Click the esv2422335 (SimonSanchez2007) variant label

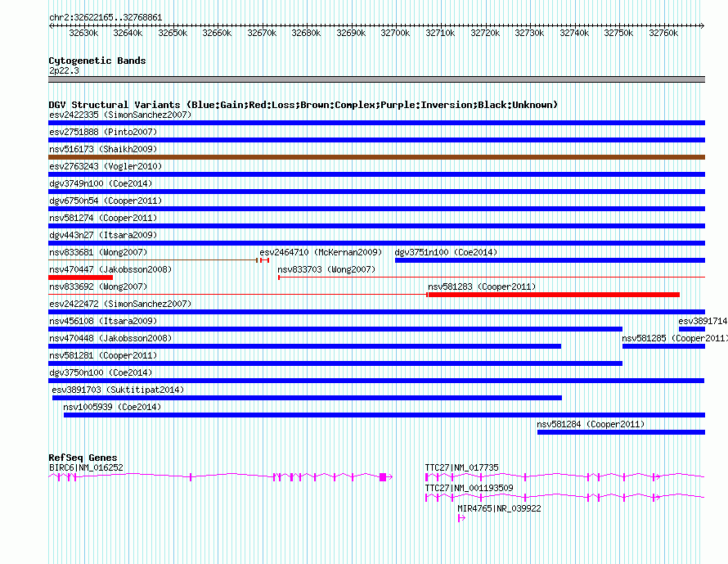(120, 115)
